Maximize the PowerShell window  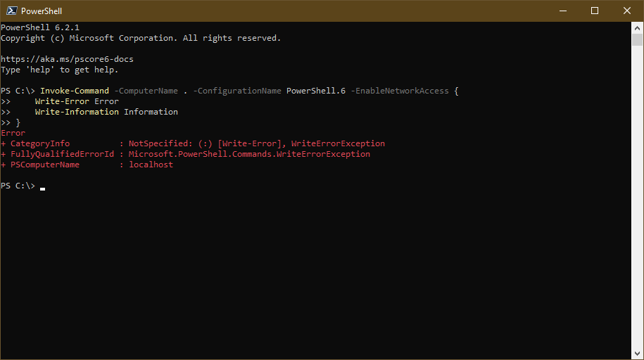tap(594, 11)
